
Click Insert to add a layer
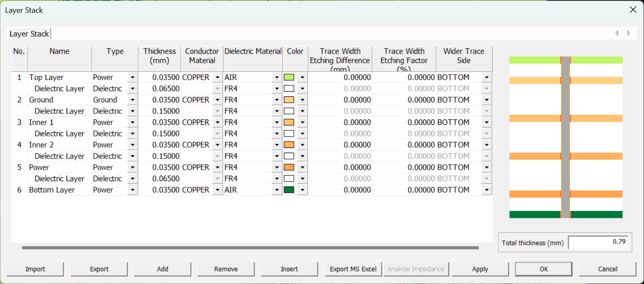click(x=289, y=269)
